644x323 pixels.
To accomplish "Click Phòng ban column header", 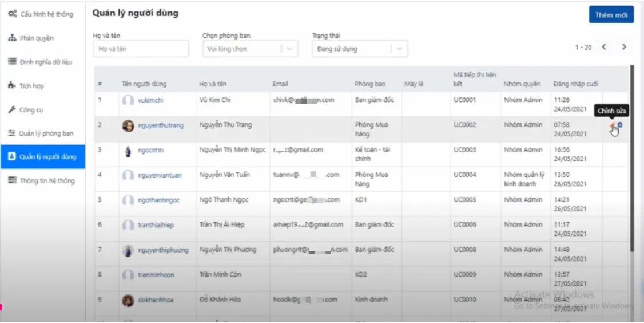I will 370,84.
